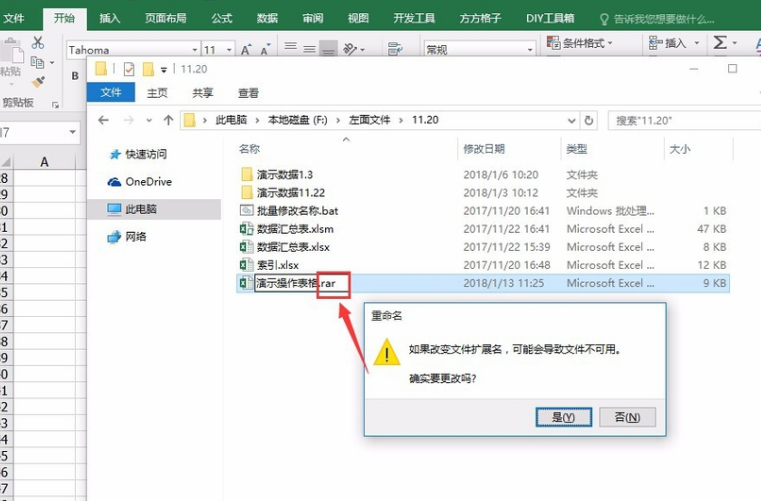Image resolution: width=761 pixels, height=501 pixels.
Task: Open the number format dropdown
Action: (530, 50)
